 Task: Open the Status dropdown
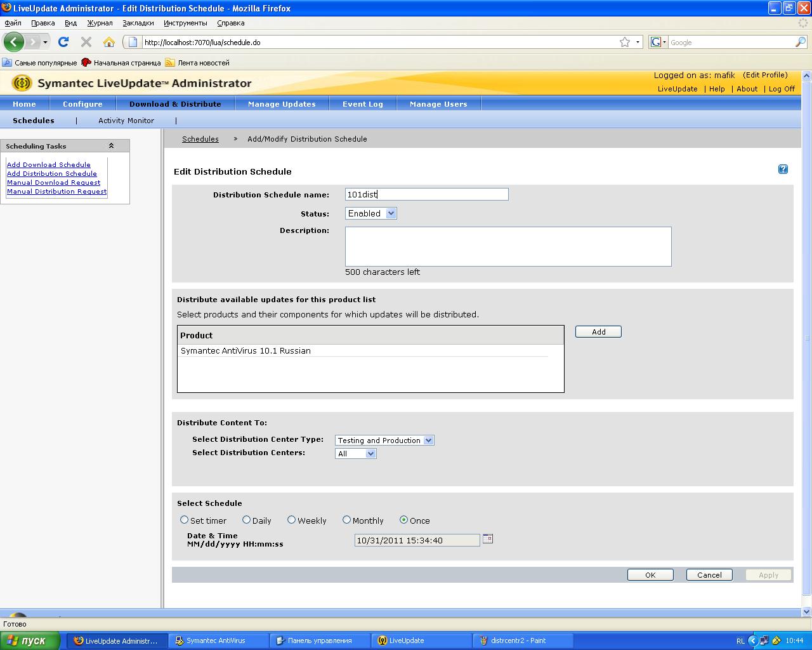371,213
